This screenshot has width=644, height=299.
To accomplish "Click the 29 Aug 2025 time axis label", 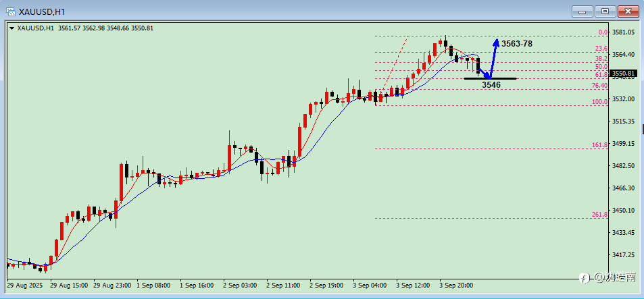I will click(24, 285).
